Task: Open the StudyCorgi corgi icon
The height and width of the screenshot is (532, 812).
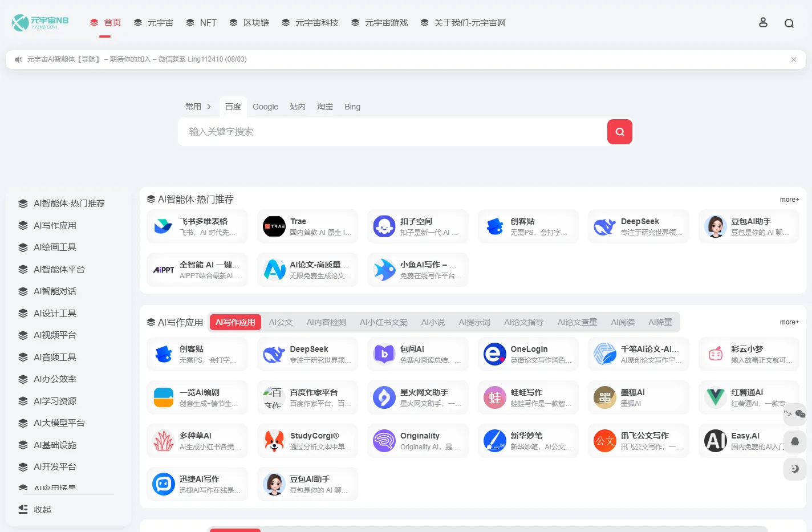Action: coord(274,441)
